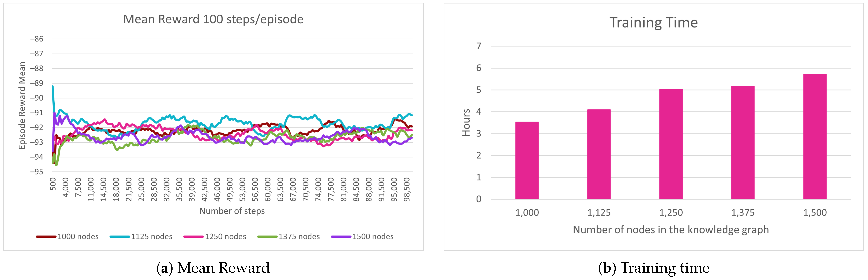Click the "(b) Training time" caption
The width and height of the screenshot is (868, 280).
653,268
